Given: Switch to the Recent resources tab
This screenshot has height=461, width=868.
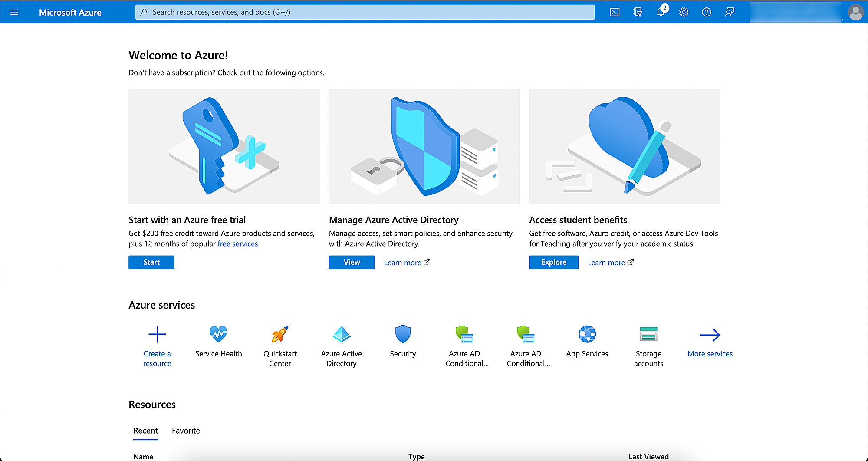Looking at the screenshot, I should (145, 431).
